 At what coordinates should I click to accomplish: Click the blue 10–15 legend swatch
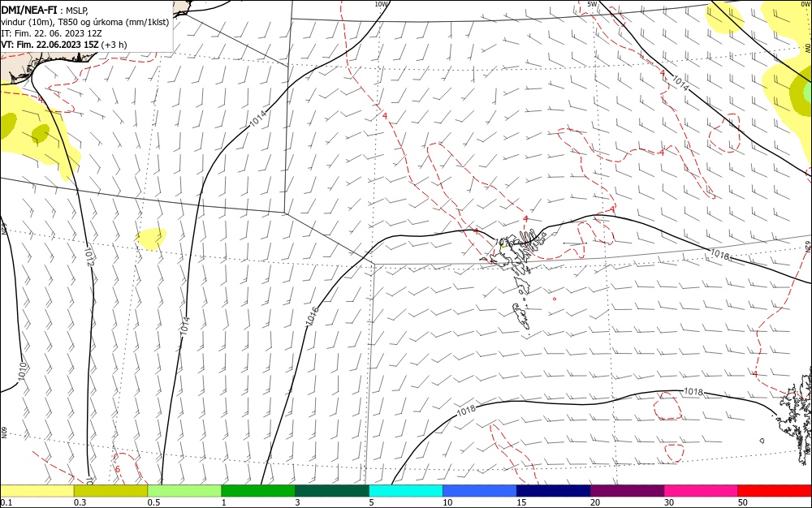pyautogui.click(x=480, y=491)
